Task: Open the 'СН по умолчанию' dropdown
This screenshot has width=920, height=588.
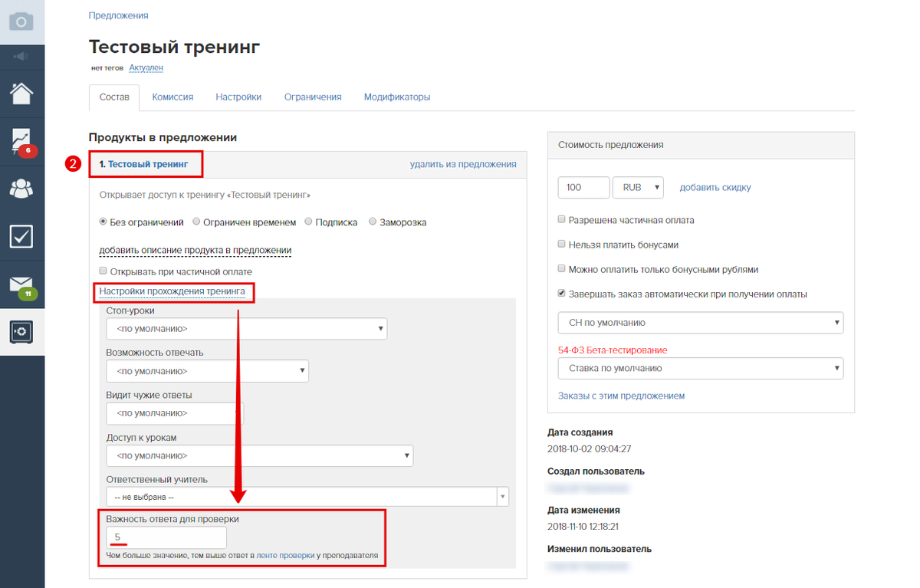Action: coord(701,323)
